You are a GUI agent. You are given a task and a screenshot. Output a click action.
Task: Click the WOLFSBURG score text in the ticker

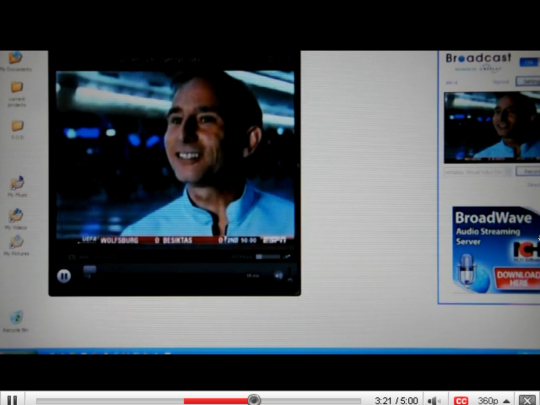click(x=119, y=240)
